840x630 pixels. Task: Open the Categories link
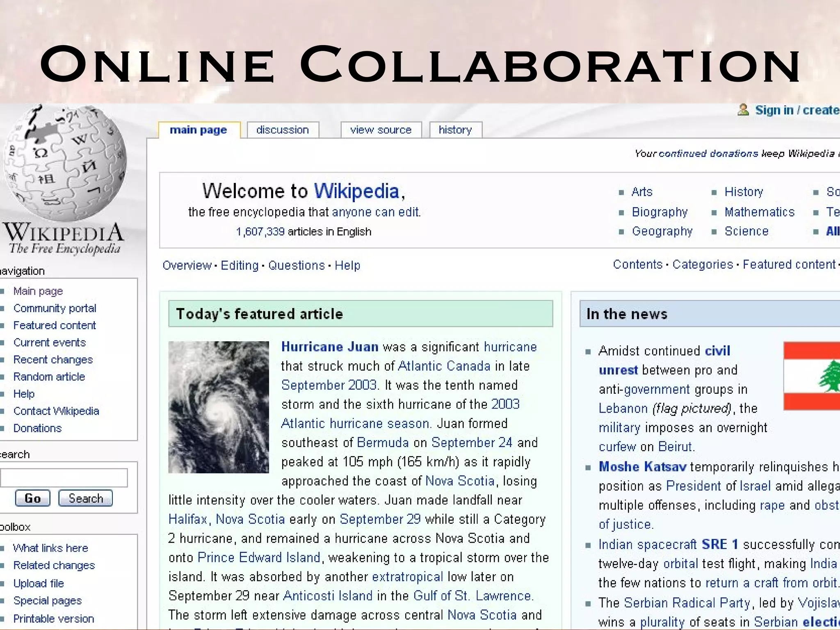pos(703,265)
